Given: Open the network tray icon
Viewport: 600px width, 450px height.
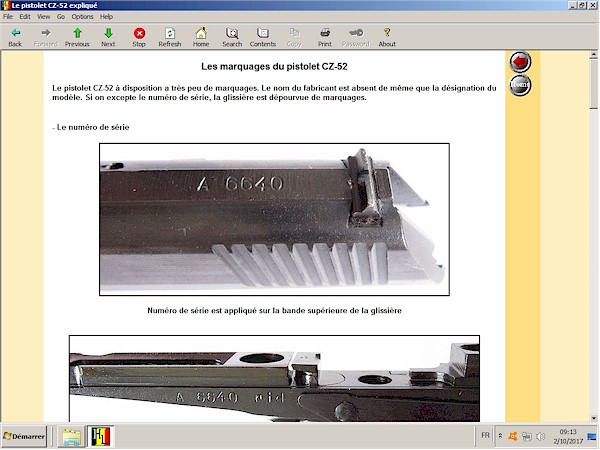Looking at the screenshot, I should (x=527, y=436).
